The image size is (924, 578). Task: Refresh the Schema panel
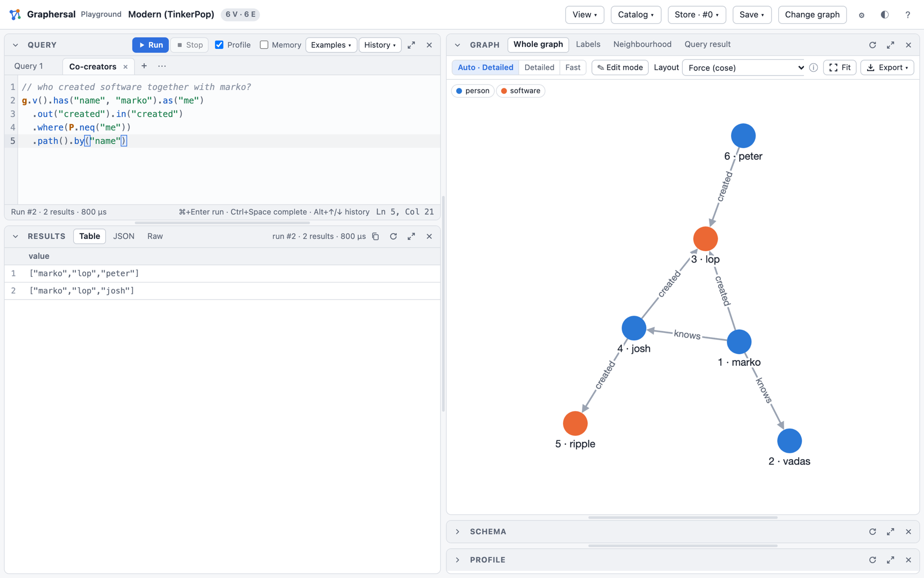[x=873, y=532]
